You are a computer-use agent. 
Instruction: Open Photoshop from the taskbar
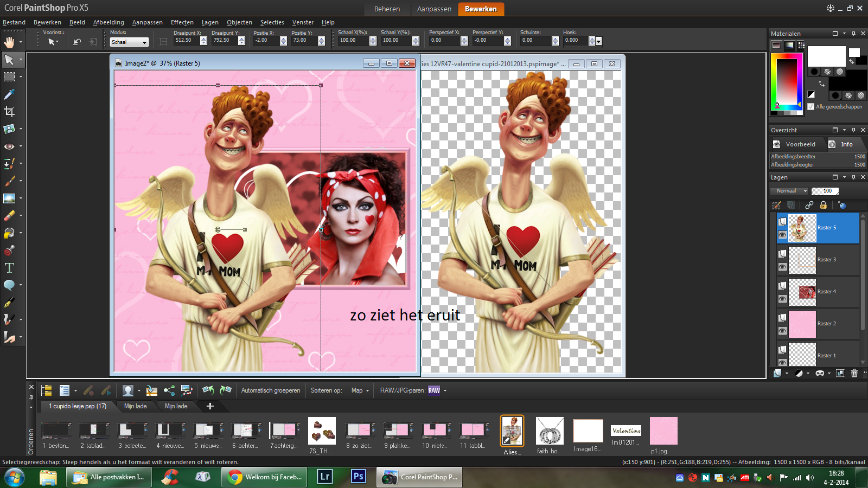(x=359, y=477)
